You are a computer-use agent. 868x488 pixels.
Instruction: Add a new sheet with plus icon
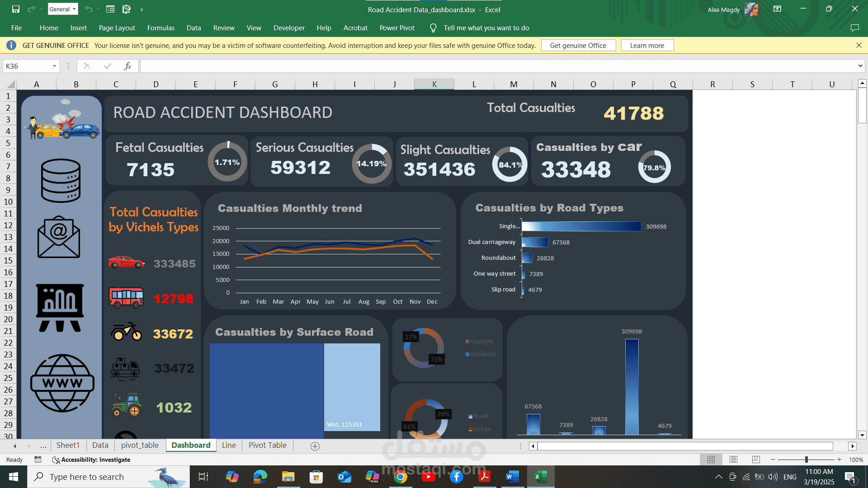pyautogui.click(x=315, y=446)
